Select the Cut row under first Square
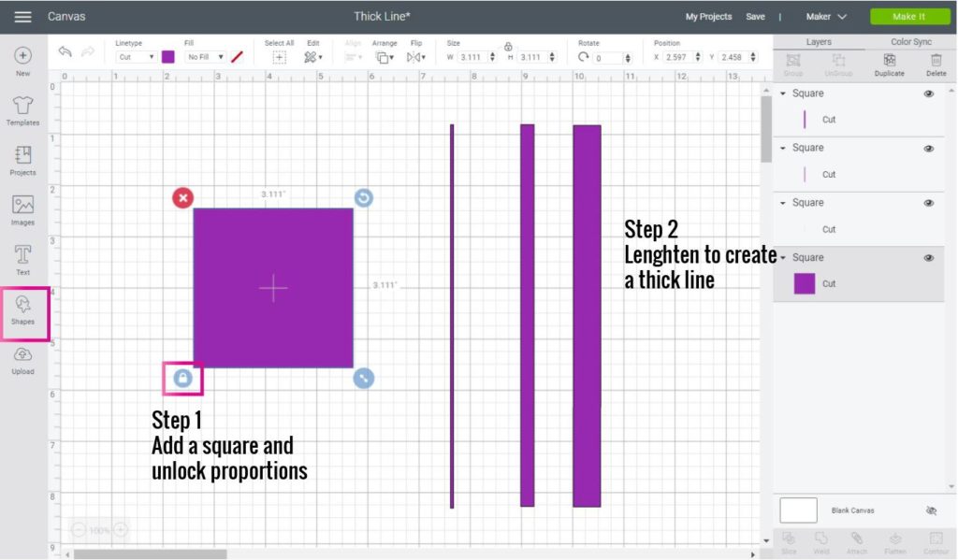The height and width of the screenshot is (560, 958). 859,120
